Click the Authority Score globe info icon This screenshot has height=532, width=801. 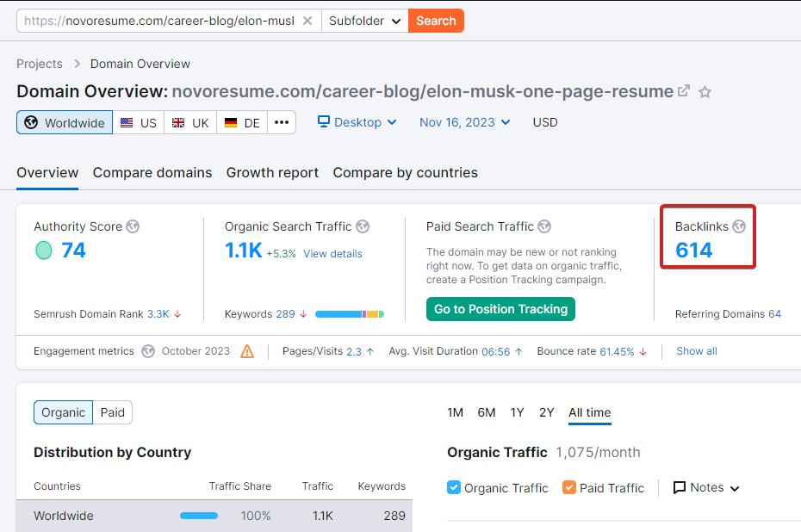click(x=133, y=226)
